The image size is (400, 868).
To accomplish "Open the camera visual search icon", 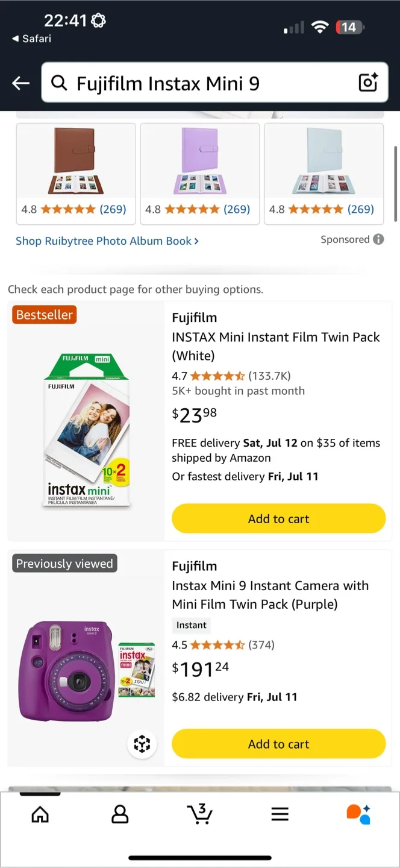I will (367, 83).
